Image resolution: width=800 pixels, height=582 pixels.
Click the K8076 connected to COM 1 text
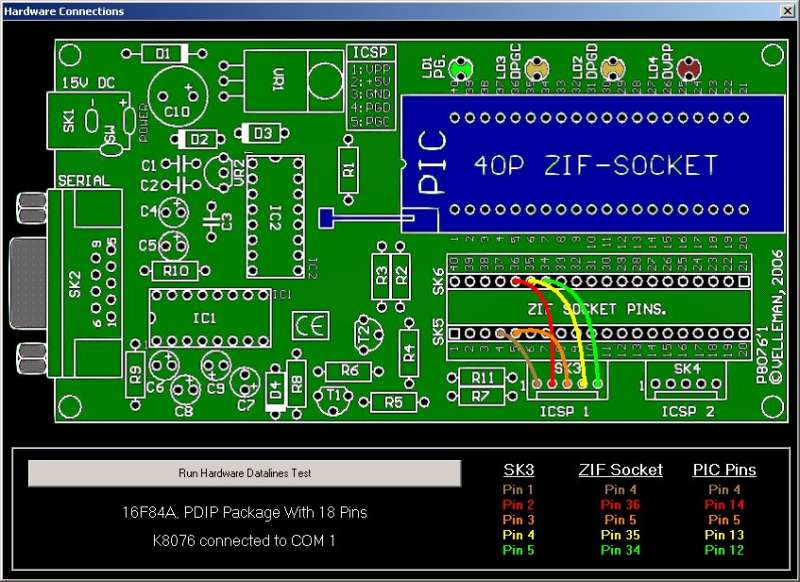(244, 541)
